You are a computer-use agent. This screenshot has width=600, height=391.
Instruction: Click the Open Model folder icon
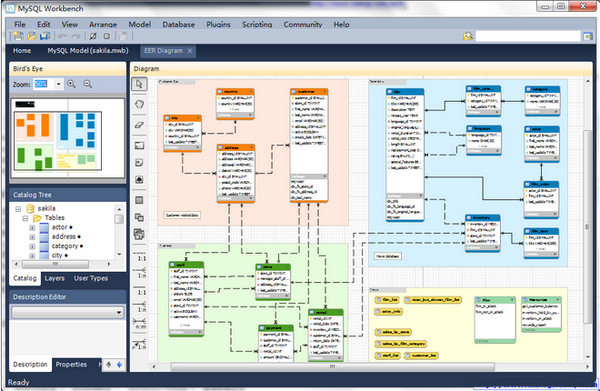coord(32,36)
